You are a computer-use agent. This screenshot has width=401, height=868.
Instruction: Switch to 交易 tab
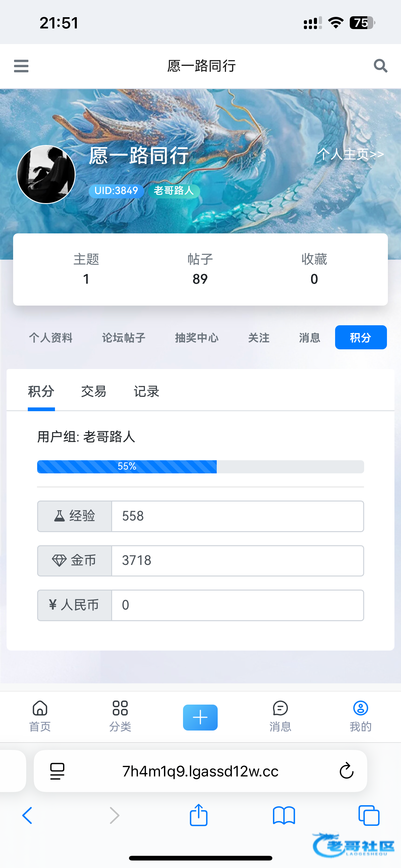(94, 392)
